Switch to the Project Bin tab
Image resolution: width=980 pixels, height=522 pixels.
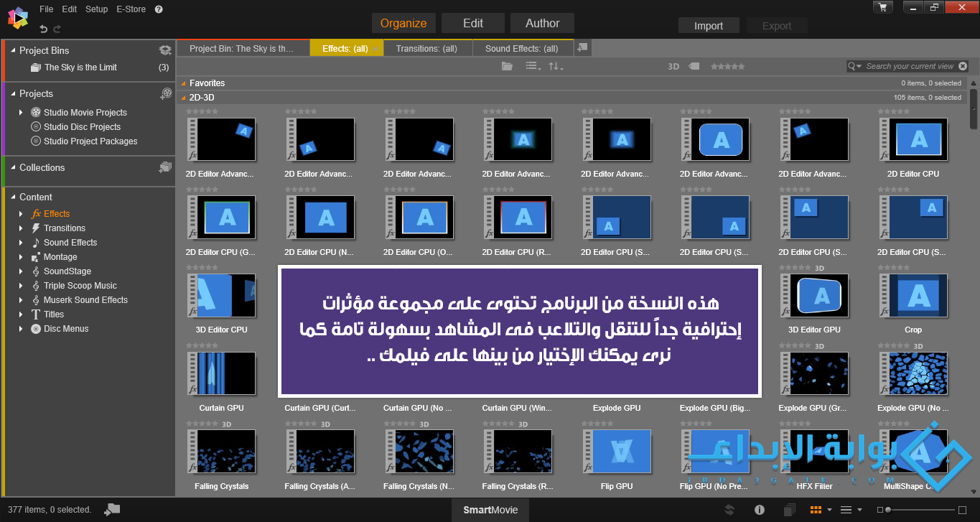click(x=243, y=49)
